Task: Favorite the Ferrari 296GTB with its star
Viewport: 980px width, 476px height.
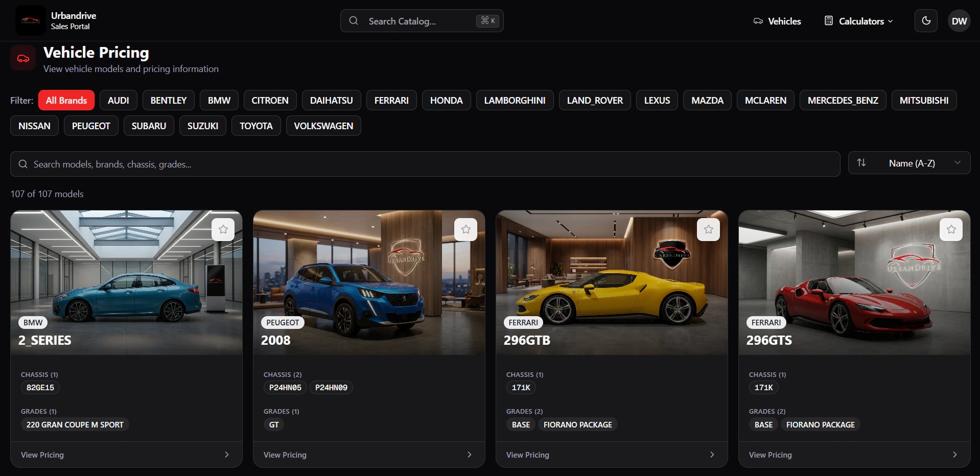Action: pos(709,229)
